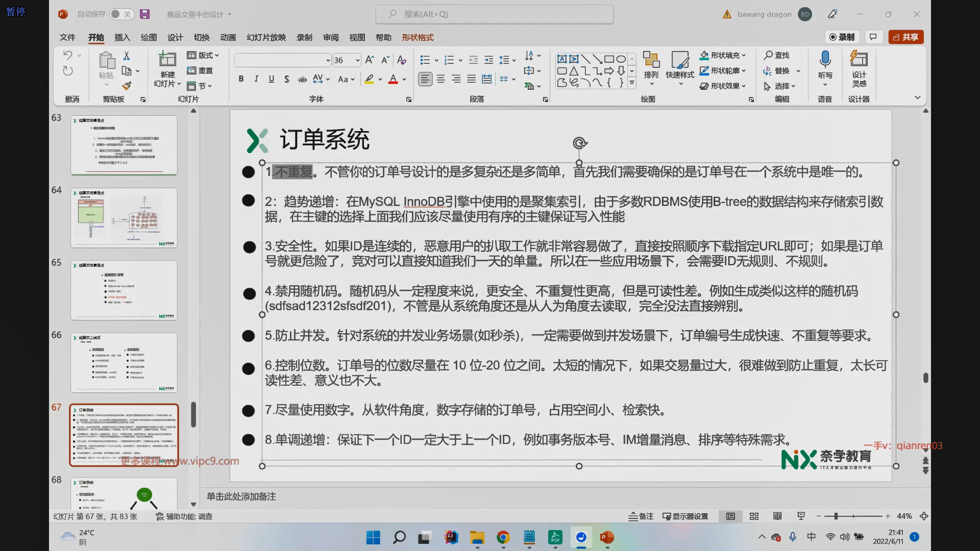Click the clear formatting icon
Screen dimensions: 980x551
[402, 60]
